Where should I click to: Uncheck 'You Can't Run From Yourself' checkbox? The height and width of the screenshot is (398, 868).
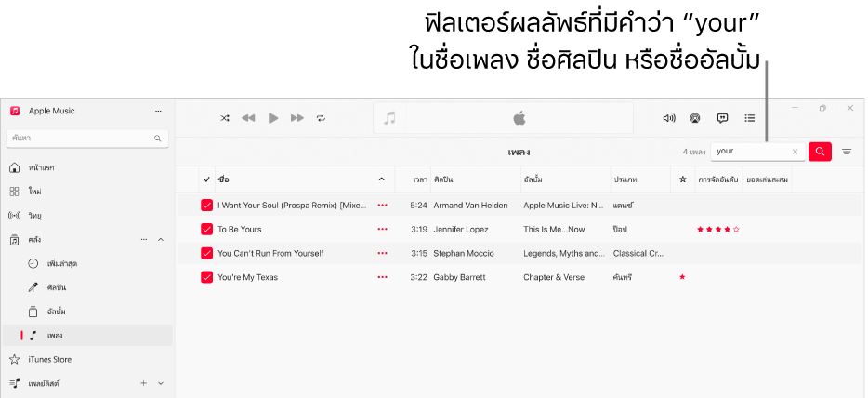(x=206, y=253)
